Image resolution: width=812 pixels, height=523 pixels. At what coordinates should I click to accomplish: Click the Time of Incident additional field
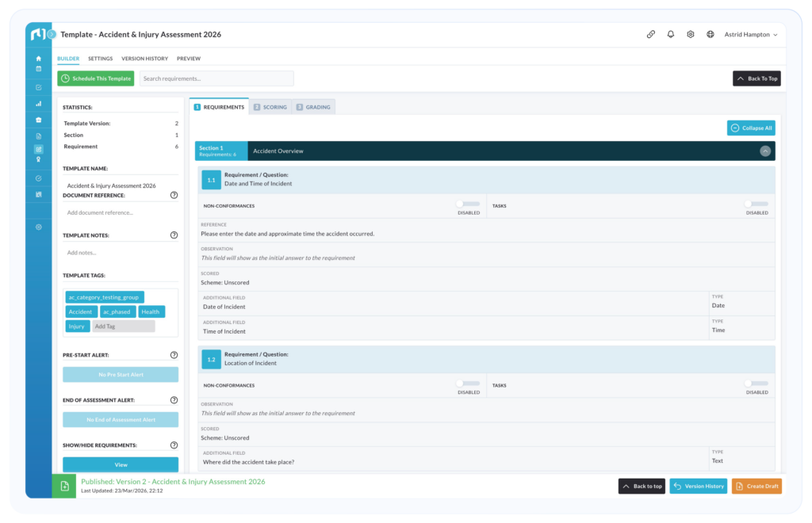pyautogui.click(x=453, y=328)
